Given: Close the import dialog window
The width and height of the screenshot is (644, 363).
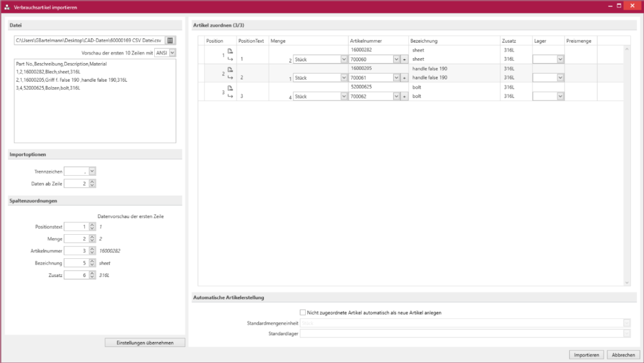Looking at the screenshot, I should point(632,6).
